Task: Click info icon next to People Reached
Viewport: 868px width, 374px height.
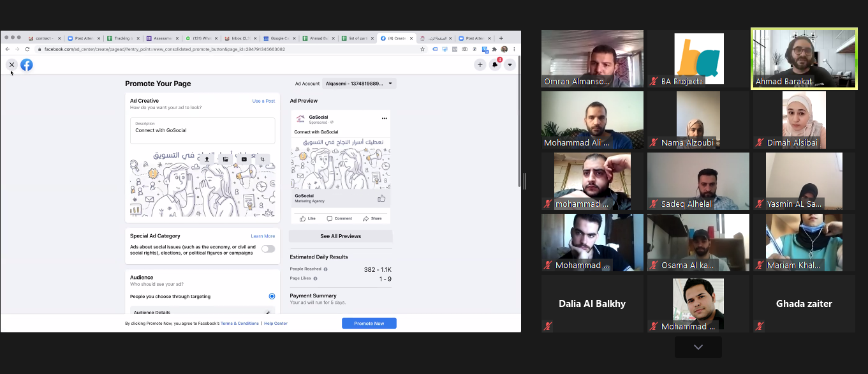Action: coord(325,269)
